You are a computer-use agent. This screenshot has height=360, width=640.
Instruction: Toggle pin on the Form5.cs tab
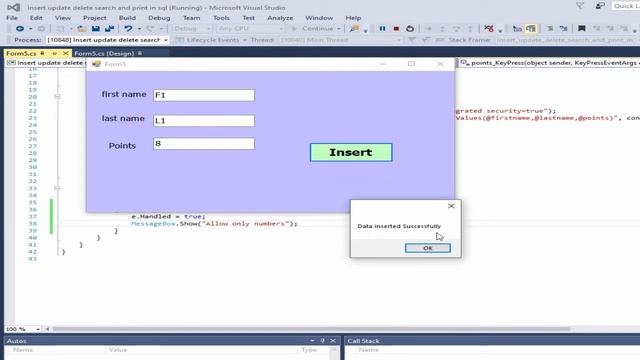pyautogui.click(x=54, y=53)
